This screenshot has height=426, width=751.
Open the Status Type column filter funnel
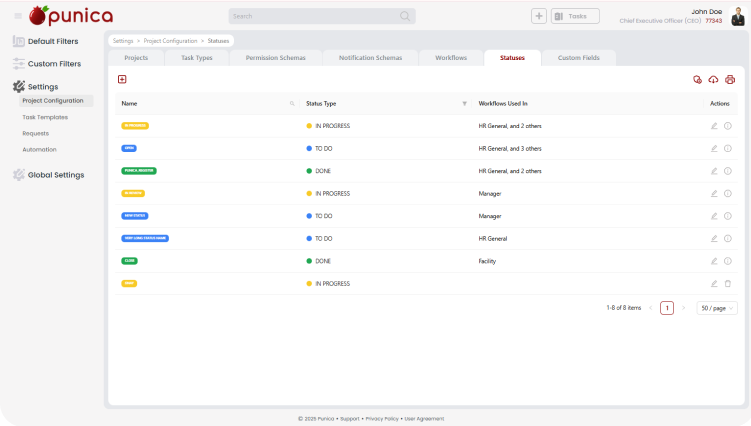coord(464,104)
